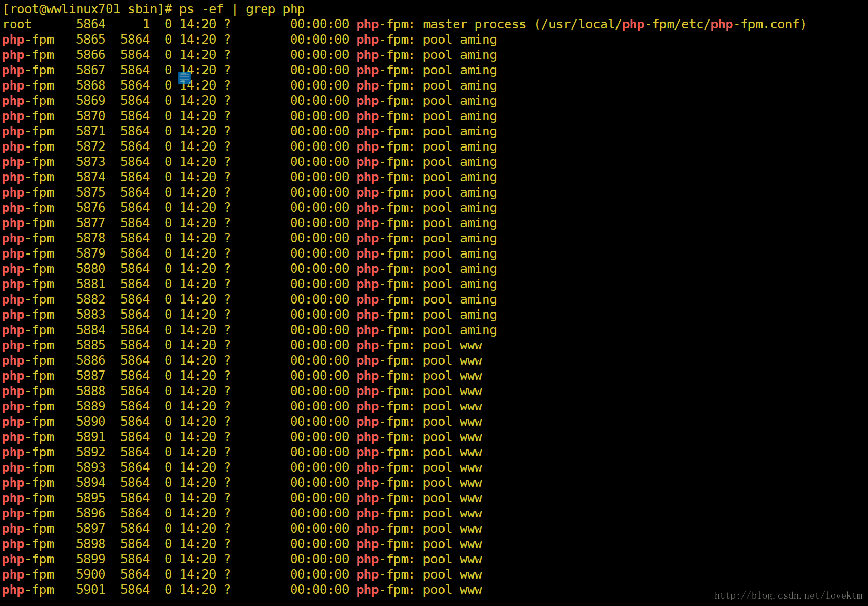Viewport: 868px width, 606px height.
Task: Click the blue document icon near 14:20
Action: 185,78
